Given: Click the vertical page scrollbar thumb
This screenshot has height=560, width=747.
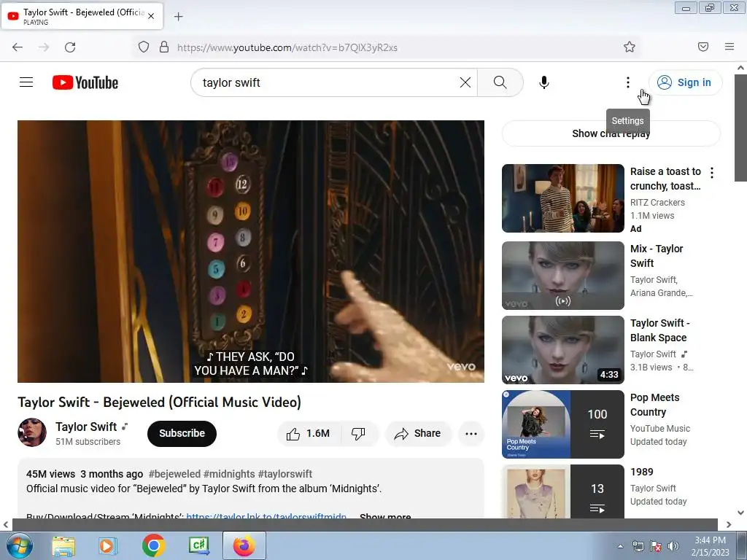Looking at the screenshot, I should 740,127.
